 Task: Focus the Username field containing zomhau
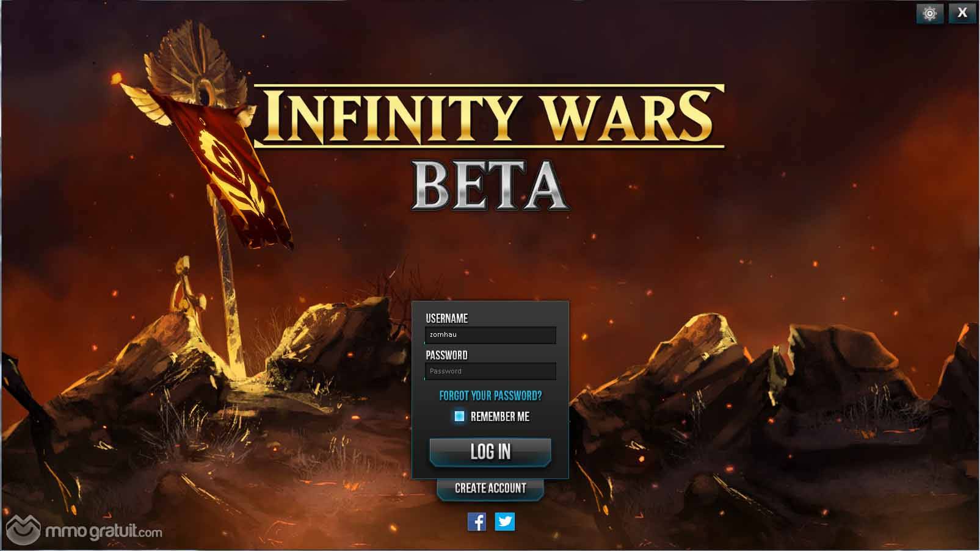[x=490, y=335]
